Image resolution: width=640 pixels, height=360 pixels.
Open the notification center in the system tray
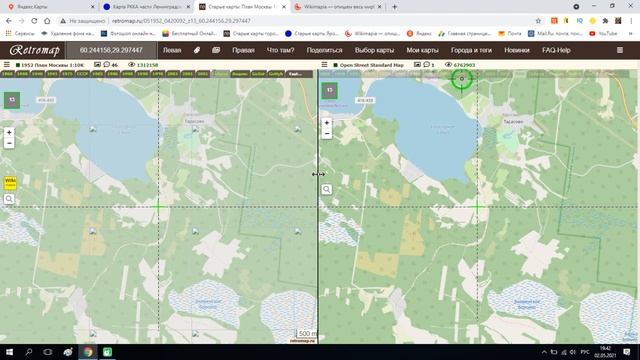point(627,352)
